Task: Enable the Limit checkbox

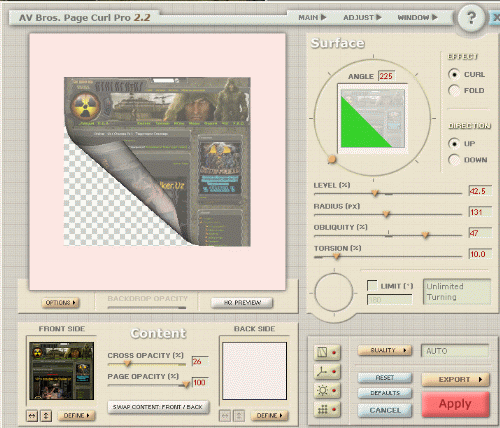Action: click(372, 285)
